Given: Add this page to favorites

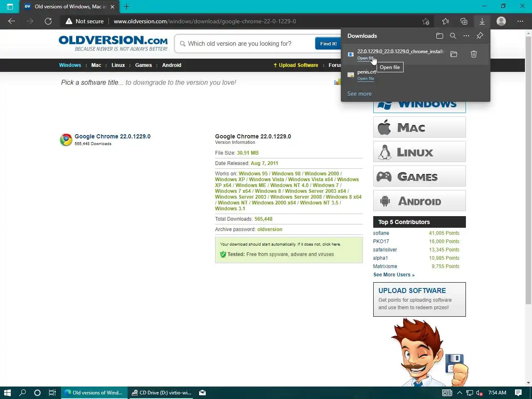Looking at the screenshot, I should [426, 21].
